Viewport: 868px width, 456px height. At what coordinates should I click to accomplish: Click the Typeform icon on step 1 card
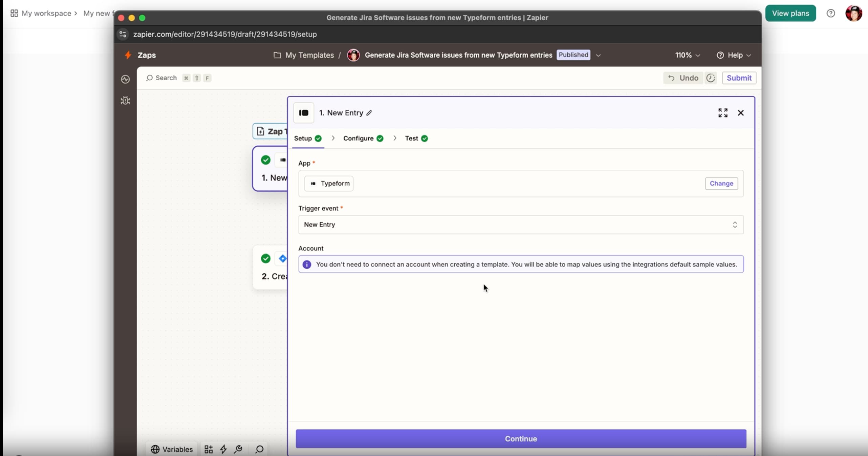[x=283, y=160]
